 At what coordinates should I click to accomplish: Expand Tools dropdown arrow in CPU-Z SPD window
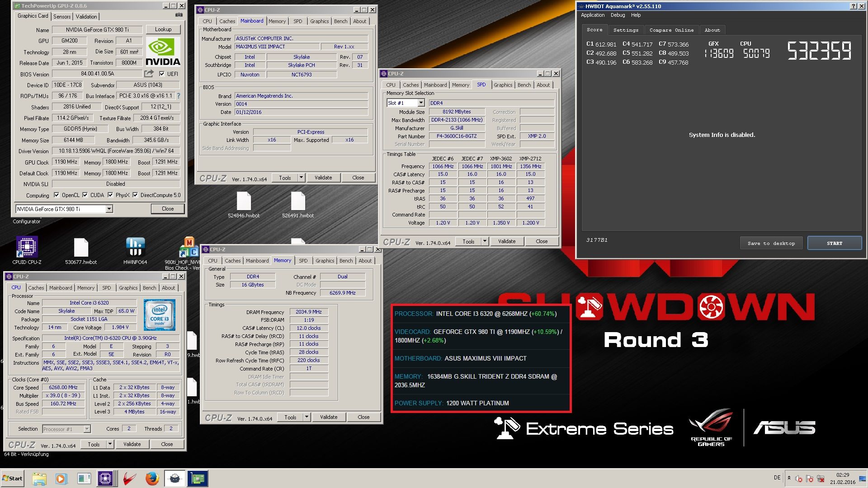point(485,241)
